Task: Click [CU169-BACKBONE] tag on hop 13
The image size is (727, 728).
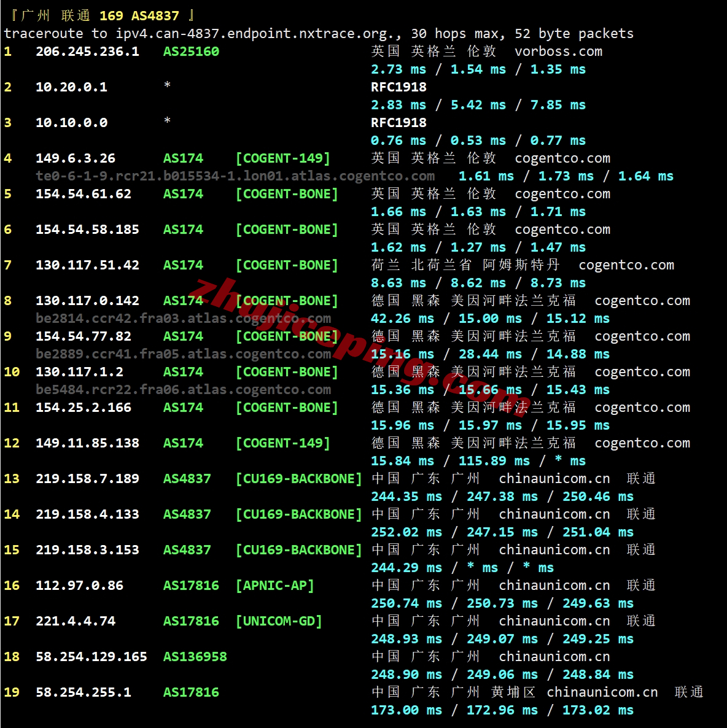Action: tap(298, 479)
